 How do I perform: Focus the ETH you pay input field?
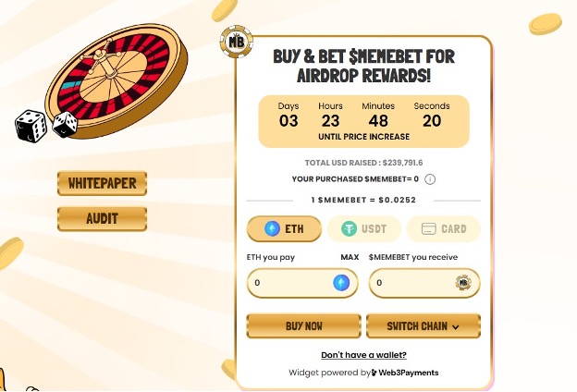(x=287, y=283)
